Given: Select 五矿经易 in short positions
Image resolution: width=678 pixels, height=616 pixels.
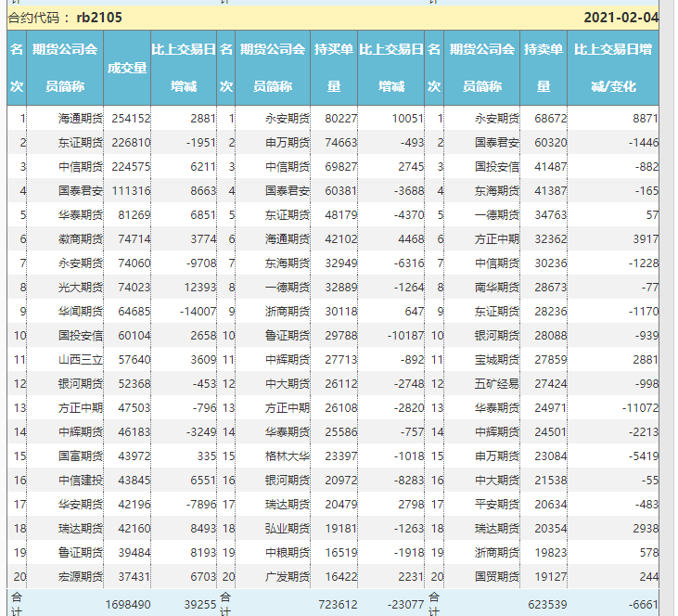Looking at the screenshot, I should [x=497, y=384].
